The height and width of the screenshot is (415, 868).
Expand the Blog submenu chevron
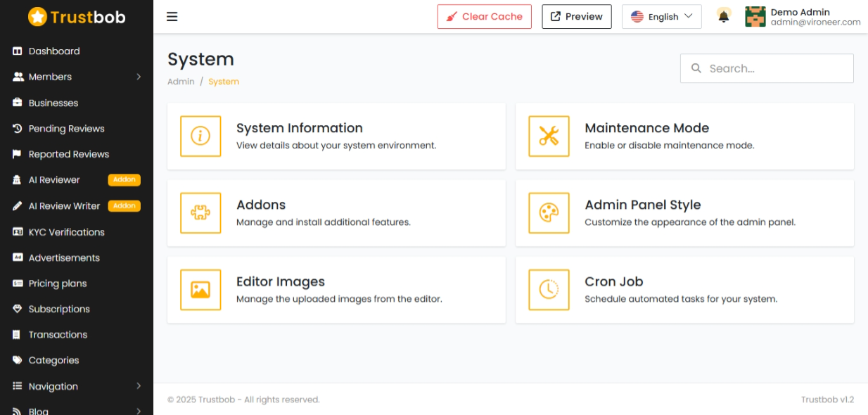pos(139,411)
